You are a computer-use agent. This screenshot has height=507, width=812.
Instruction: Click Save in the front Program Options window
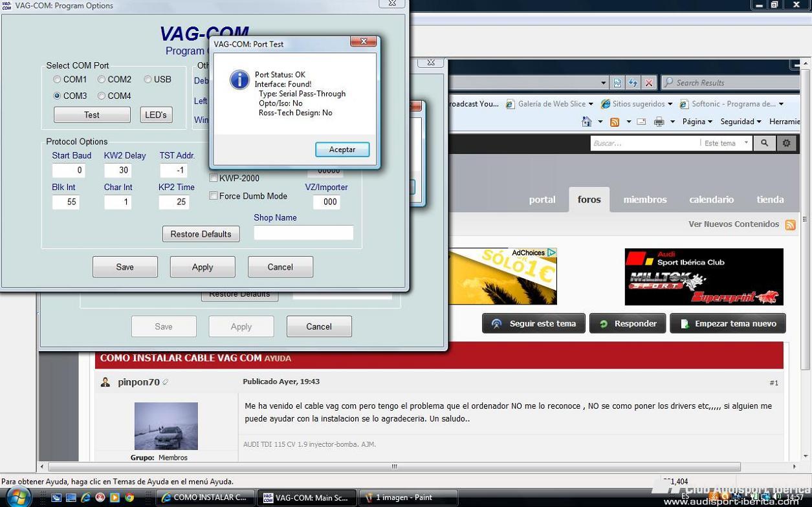pos(125,267)
